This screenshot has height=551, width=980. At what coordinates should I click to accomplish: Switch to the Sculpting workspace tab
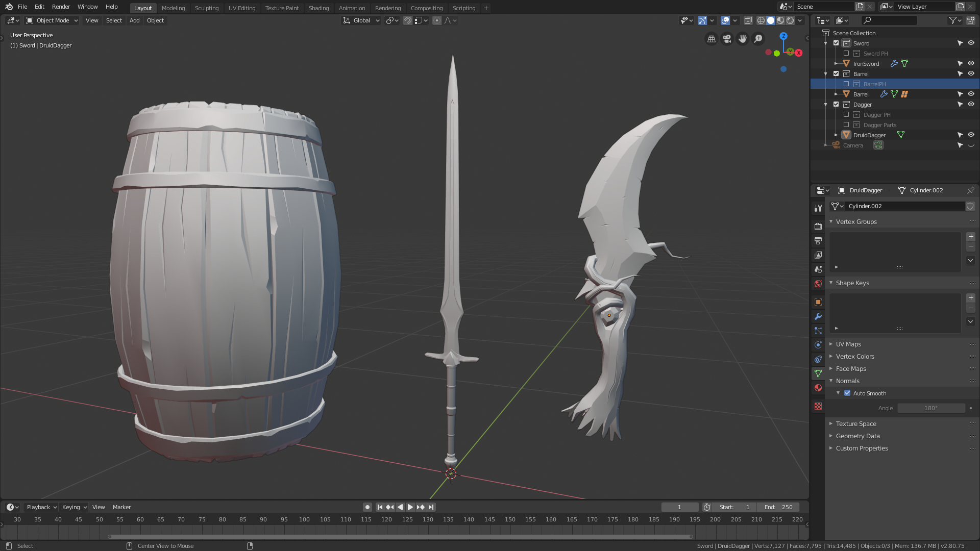coord(206,8)
